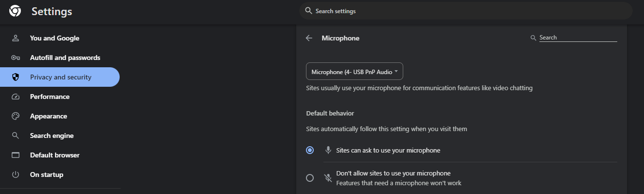Viewport: 644px width, 194px height.
Task: Click the Autofill key icon
Action: [16, 58]
